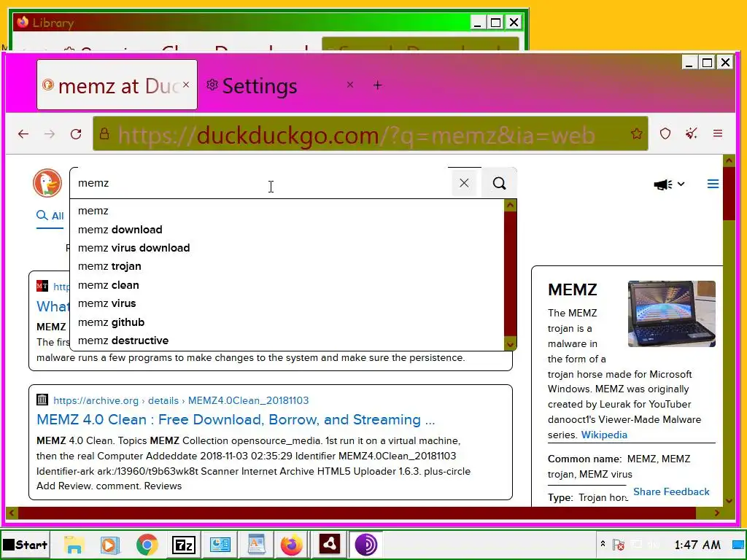Click the show desktop button in tray
Viewport: 747px width, 560px height.
point(739,544)
